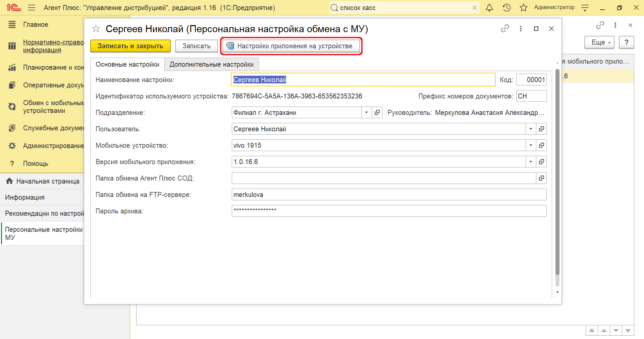This screenshot has height=339, width=644.
Task: Expand Подразделение dropdown list
Action: pos(366,113)
